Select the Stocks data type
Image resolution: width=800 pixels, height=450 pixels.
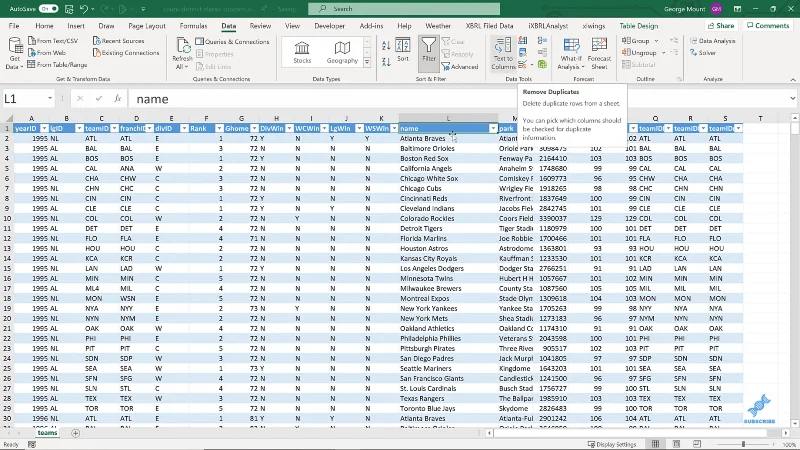302,52
